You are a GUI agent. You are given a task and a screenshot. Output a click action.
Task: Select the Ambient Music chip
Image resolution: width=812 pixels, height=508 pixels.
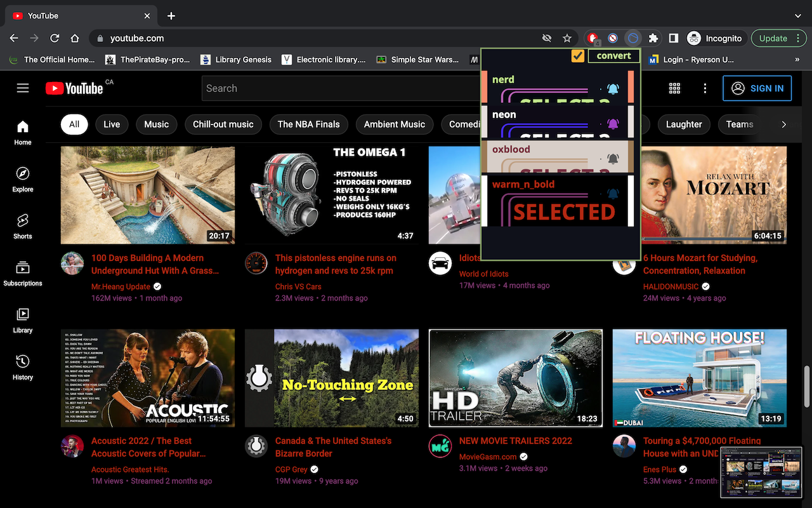pos(395,124)
